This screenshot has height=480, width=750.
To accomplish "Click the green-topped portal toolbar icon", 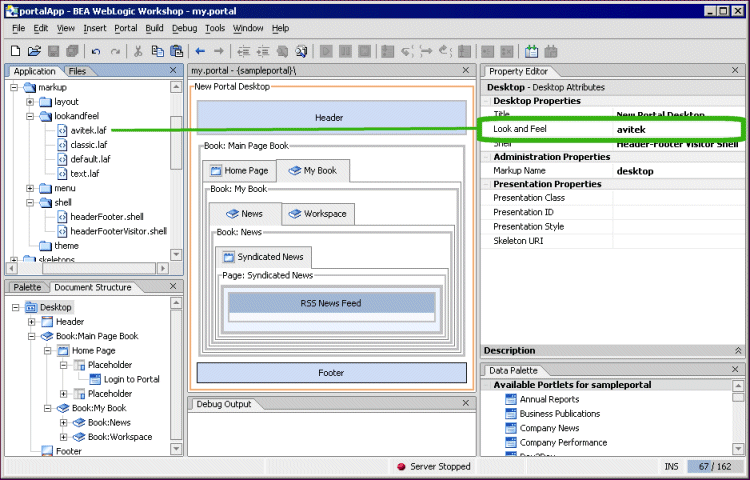I will tap(531, 51).
